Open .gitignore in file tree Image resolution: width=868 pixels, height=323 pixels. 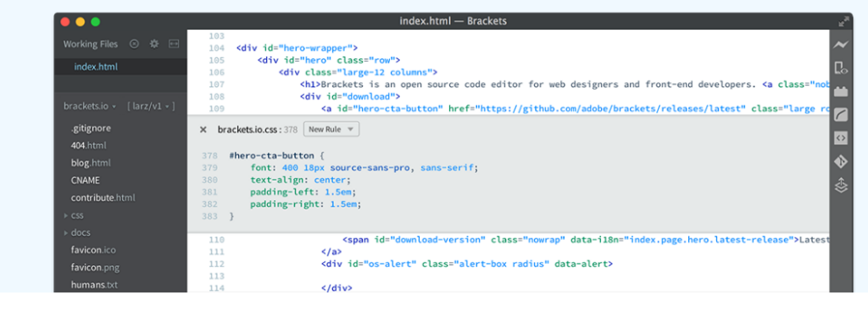coord(91,128)
